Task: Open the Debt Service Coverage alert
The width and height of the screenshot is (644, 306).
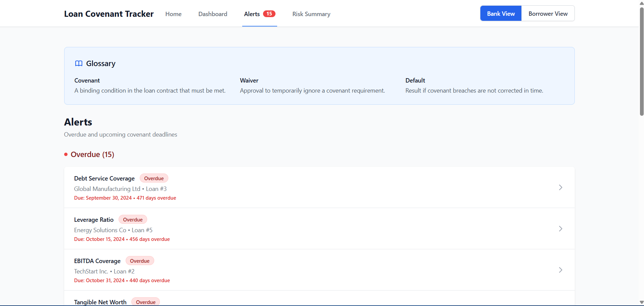Action: pos(319,188)
